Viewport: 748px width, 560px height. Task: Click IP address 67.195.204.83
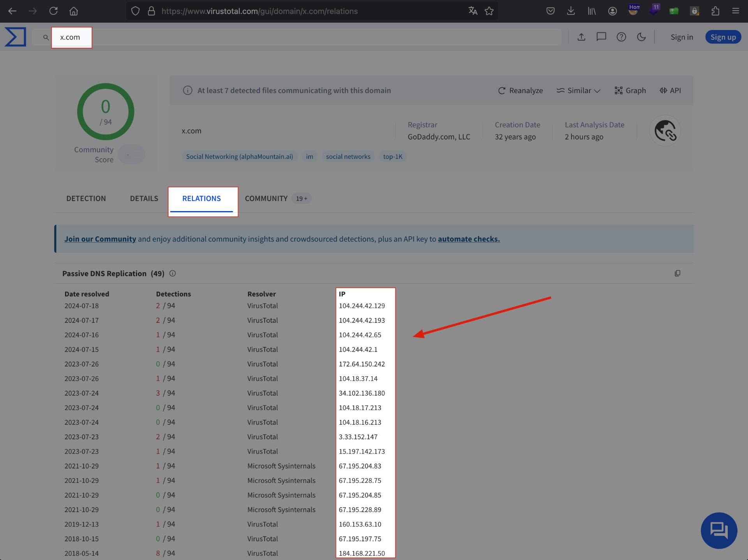point(360,466)
